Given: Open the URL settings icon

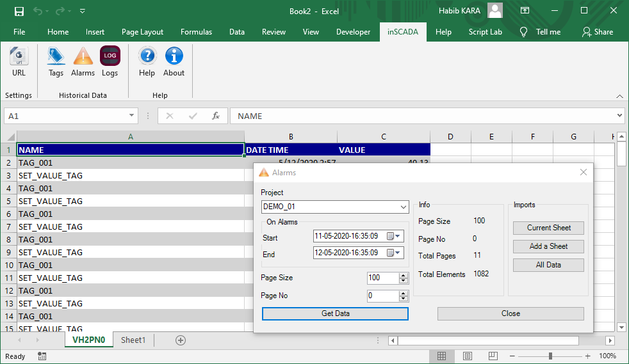Looking at the screenshot, I should click(x=19, y=61).
